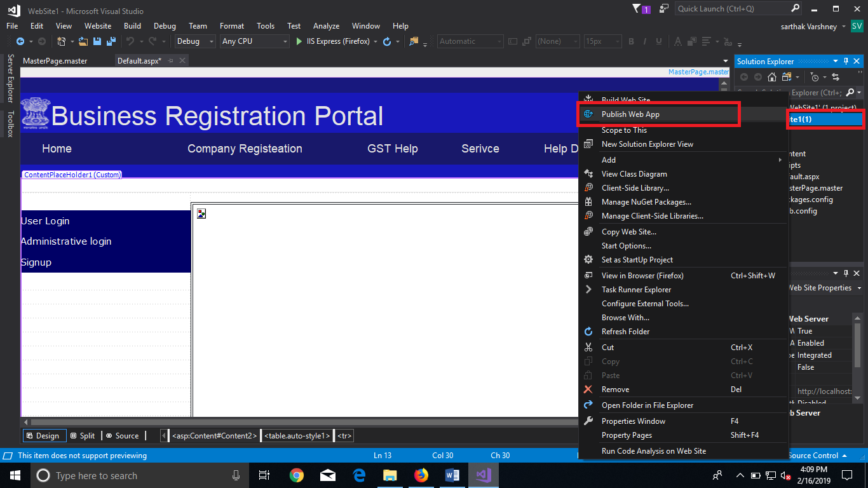Viewport: 868px width, 488px height.
Task: Click the Refresh browser toolbar icon
Action: 386,41
